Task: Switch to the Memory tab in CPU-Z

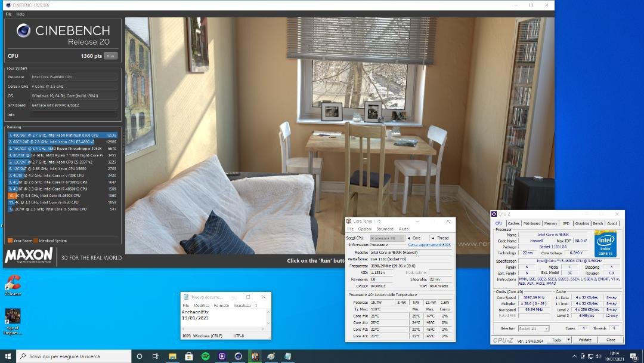Action: 550,224
